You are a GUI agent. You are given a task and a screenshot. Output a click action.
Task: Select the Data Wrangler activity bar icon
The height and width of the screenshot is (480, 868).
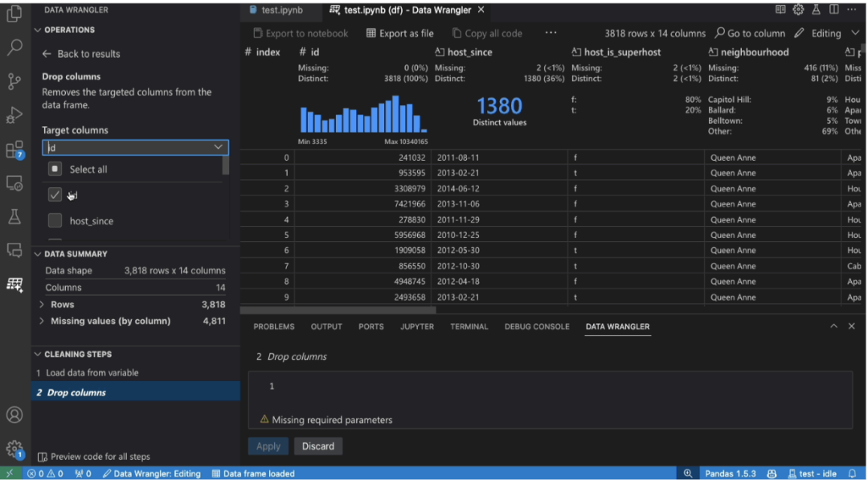[x=14, y=285]
